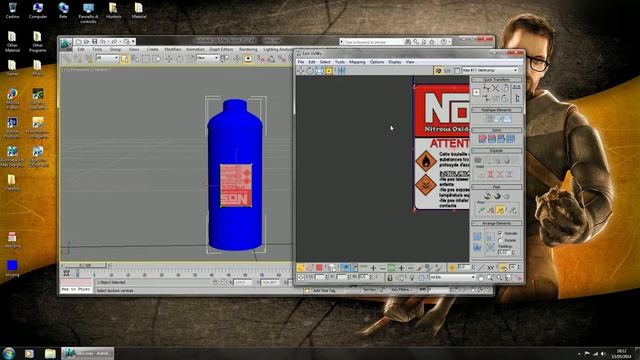
Task: Open the Material folder on desktop
Action: 139,11
